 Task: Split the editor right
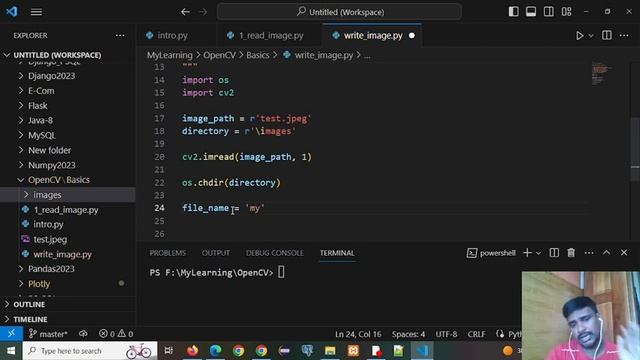click(x=607, y=36)
